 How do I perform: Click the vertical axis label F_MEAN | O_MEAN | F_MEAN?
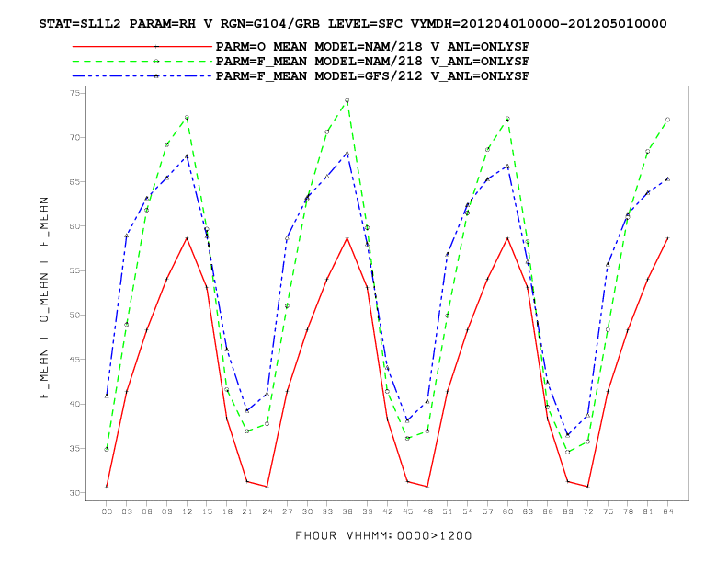point(44,297)
